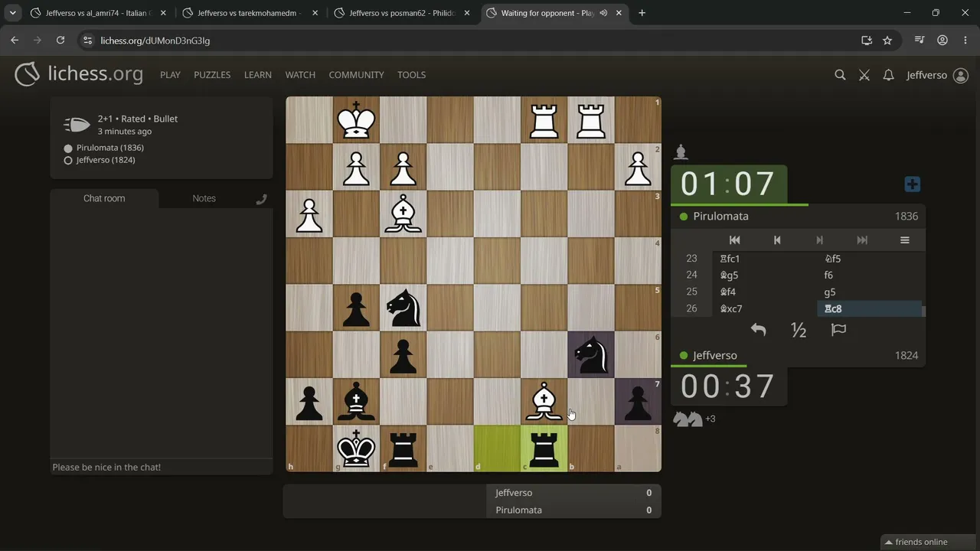Click Pirulomata name above the move list
Viewport: 980px width, 551px height.
720,217
